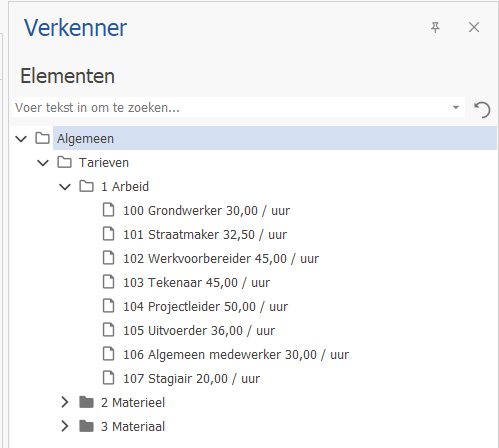This screenshot has height=448, width=499.
Task: Collapse the Tarieven folder chevron
Action: 43,163
